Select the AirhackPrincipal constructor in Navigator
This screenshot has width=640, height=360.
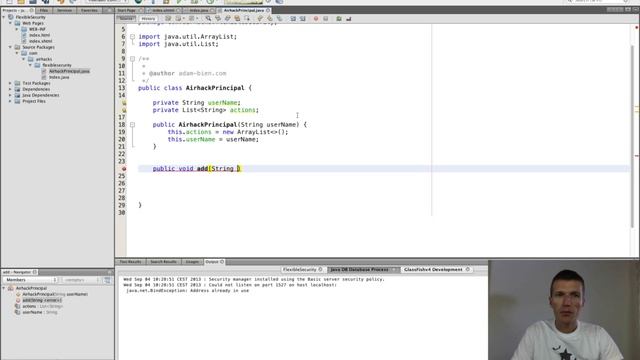pos(55,294)
